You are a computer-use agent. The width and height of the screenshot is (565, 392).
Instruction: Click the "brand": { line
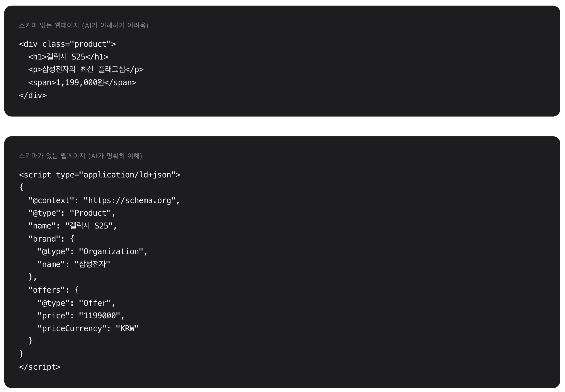click(51, 239)
